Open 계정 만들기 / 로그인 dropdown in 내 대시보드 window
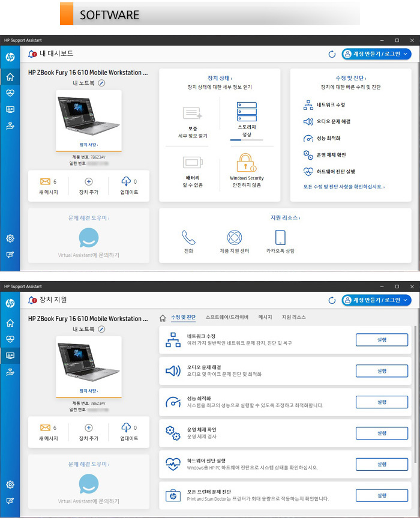 [x=377, y=54]
